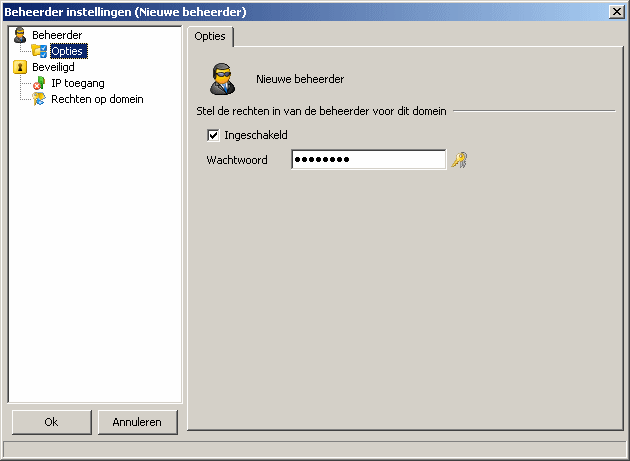Confirm with the Ok button
The height and width of the screenshot is (461, 630).
[x=51, y=422]
